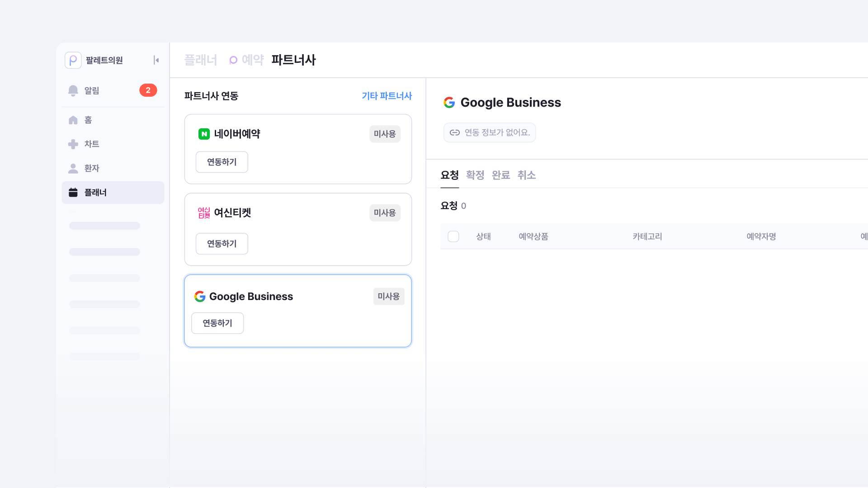This screenshot has width=868, height=488.
Task: Click the 예약 breadcrumb in header
Action: [x=252, y=60]
